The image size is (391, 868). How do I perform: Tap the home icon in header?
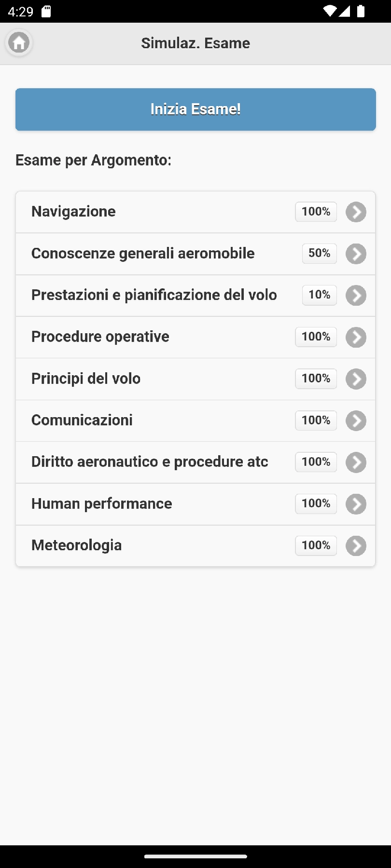(x=19, y=43)
